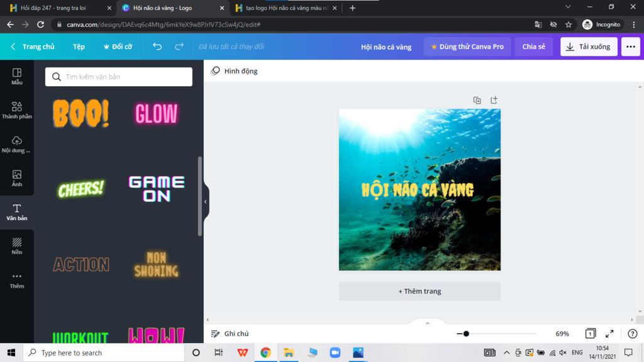
Task: Click the Tải xuống download button
Action: pyautogui.click(x=589, y=47)
